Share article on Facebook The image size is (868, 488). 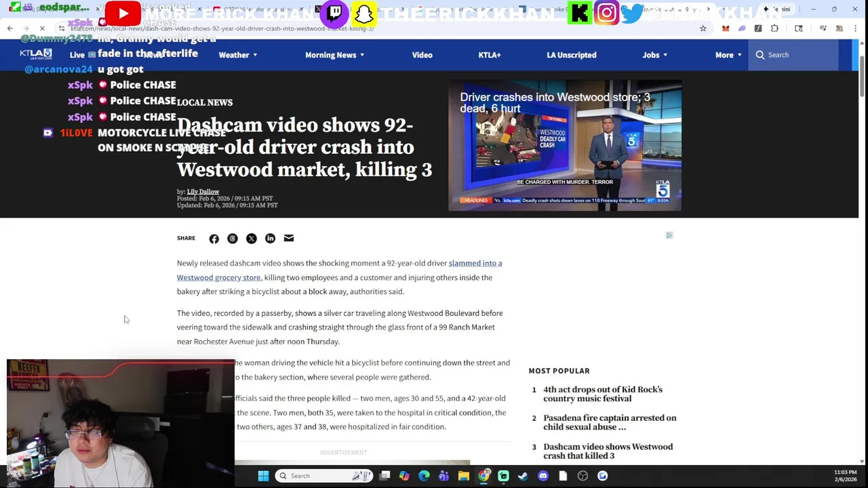[214, 239]
